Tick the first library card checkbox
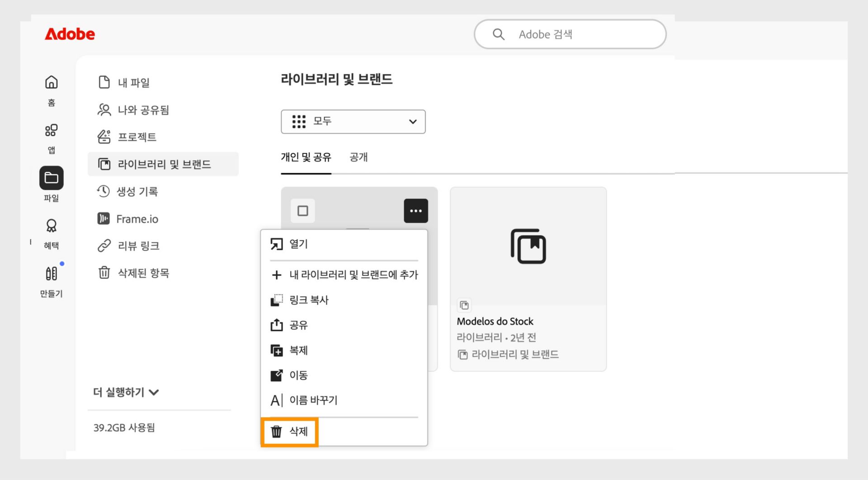 (302, 211)
